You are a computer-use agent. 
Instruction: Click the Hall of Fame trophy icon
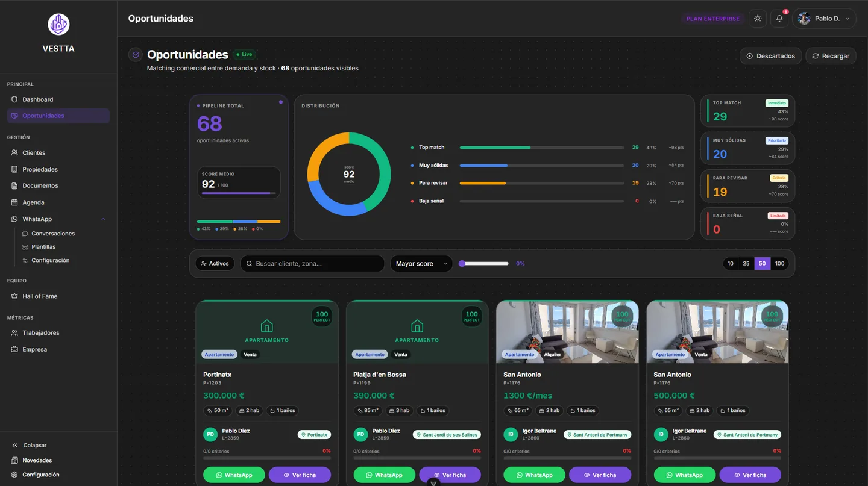pyautogui.click(x=14, y=296)
